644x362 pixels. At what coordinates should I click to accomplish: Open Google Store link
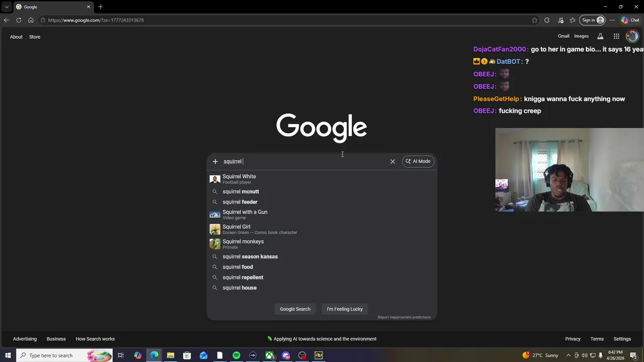point(35,37)
